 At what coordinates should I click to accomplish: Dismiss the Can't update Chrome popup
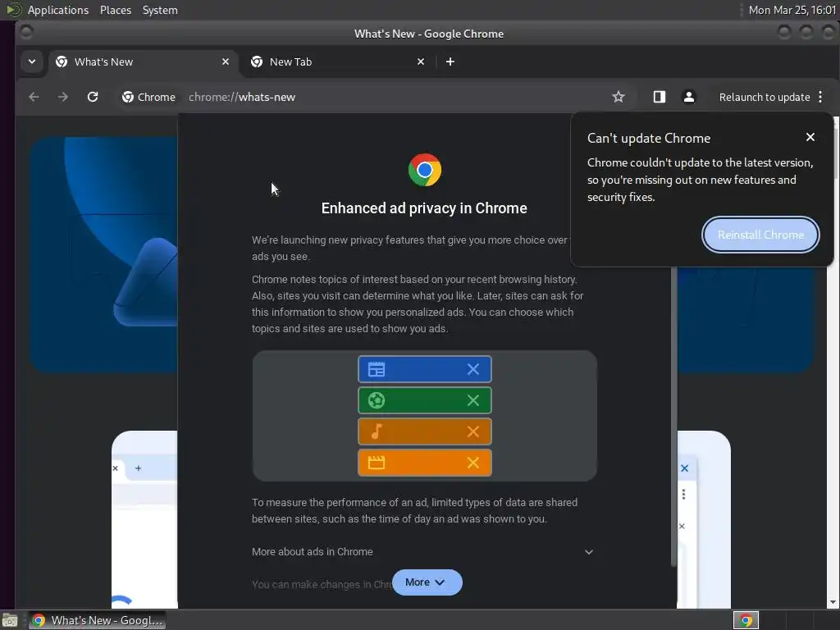click(x=810, y=137)
